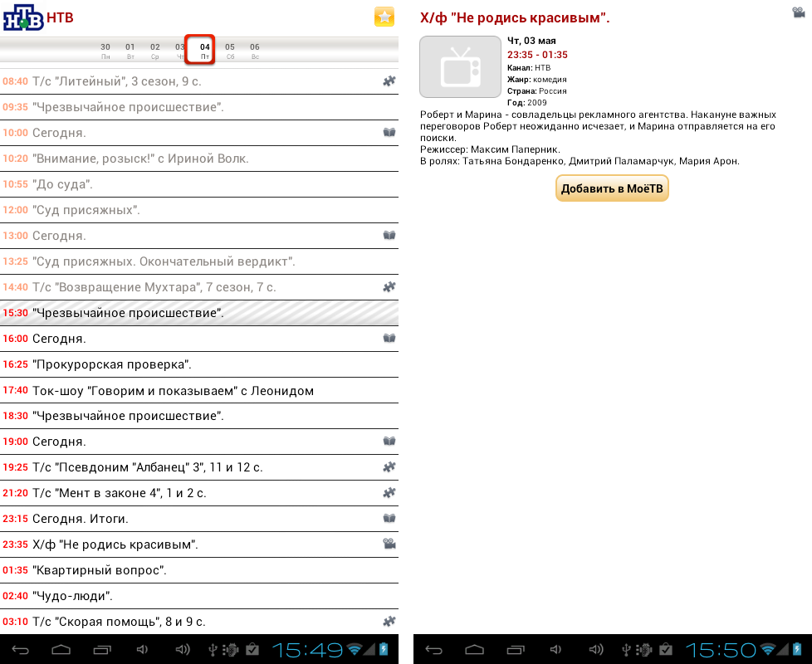Tap the red "Х/ф Не родись красивым" heading
Screen dimensions: 812x664
coord(515,18)
